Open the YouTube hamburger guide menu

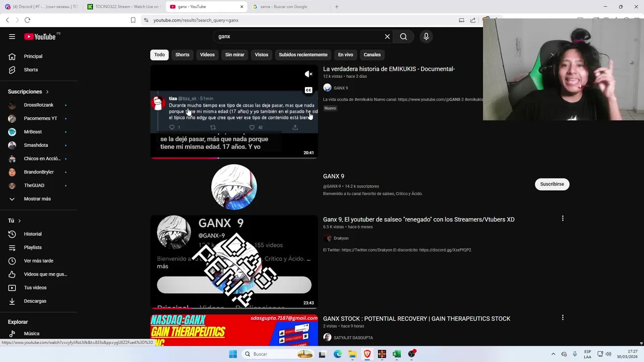point(12,36)
